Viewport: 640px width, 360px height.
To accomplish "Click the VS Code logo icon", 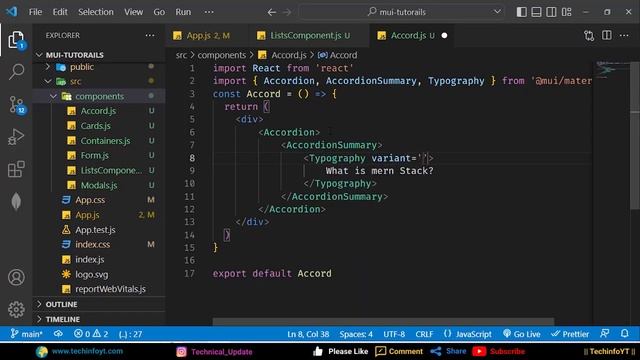I will tap(11, 11).
